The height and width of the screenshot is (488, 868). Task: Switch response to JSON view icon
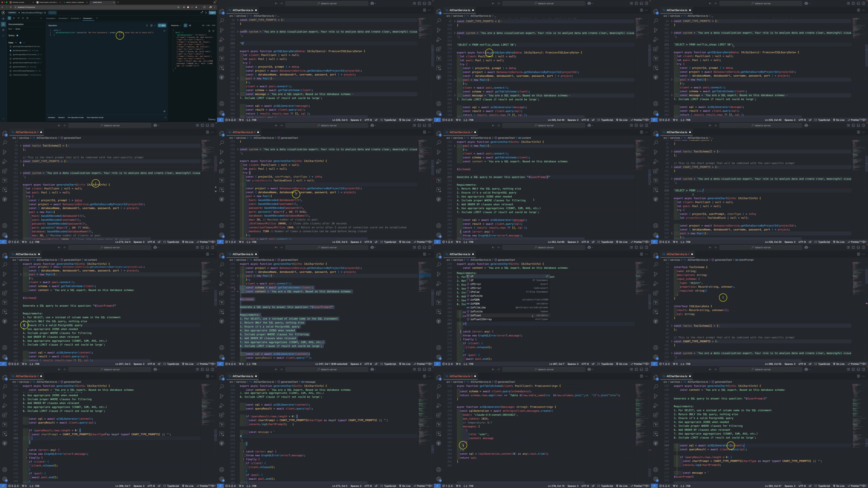coord(186,25)
